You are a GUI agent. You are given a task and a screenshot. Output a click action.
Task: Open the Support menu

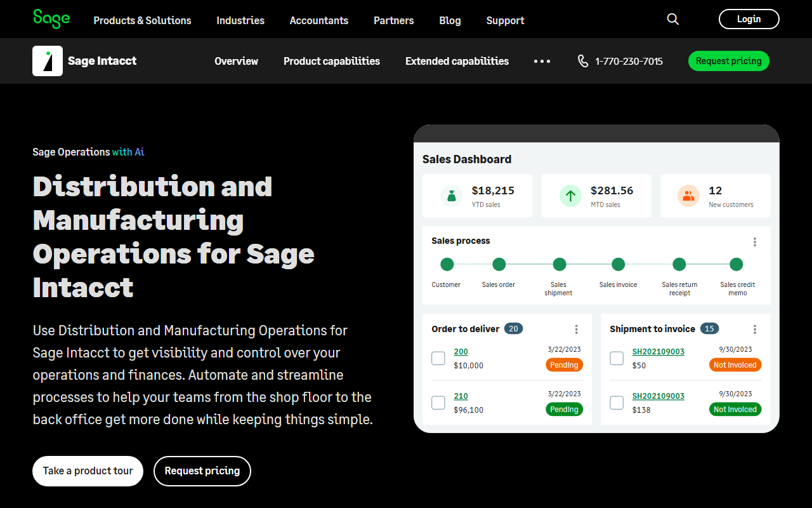click(x=506, y=20)
